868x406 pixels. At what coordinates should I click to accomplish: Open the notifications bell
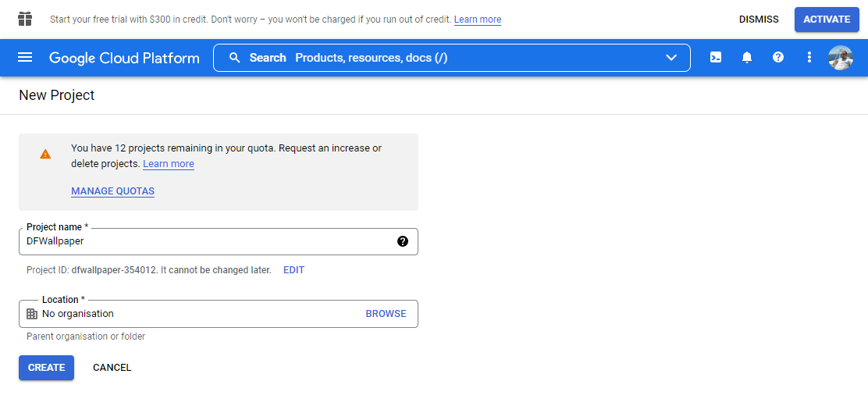[747, 57]
